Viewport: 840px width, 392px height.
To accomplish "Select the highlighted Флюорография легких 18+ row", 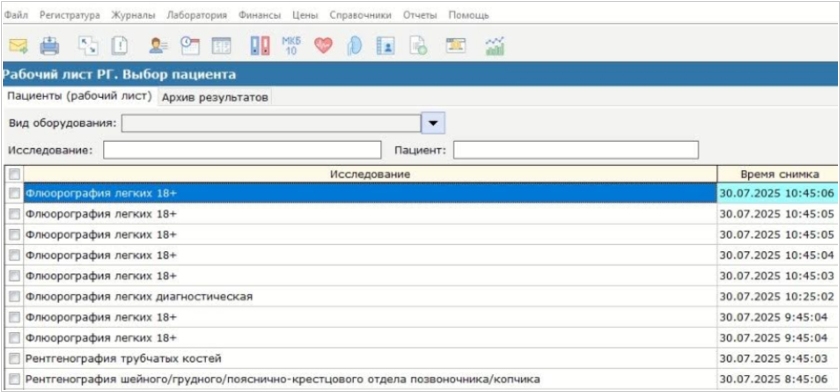I will coord(370,194).
